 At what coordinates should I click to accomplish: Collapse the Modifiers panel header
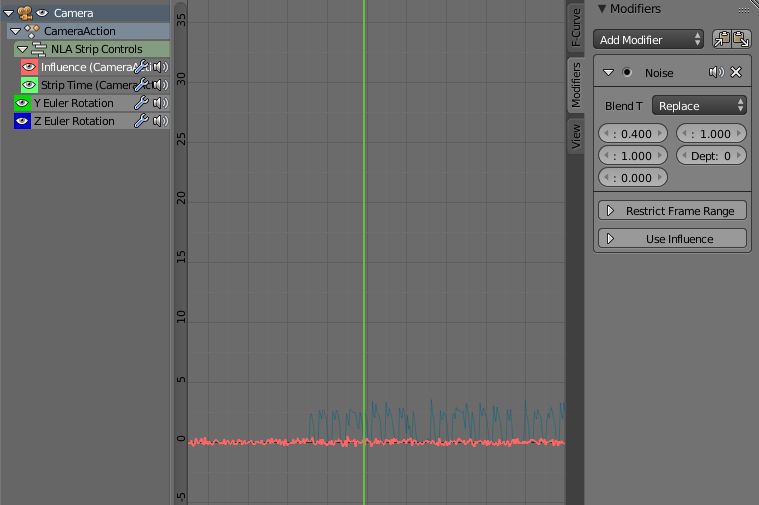[602, 9]
